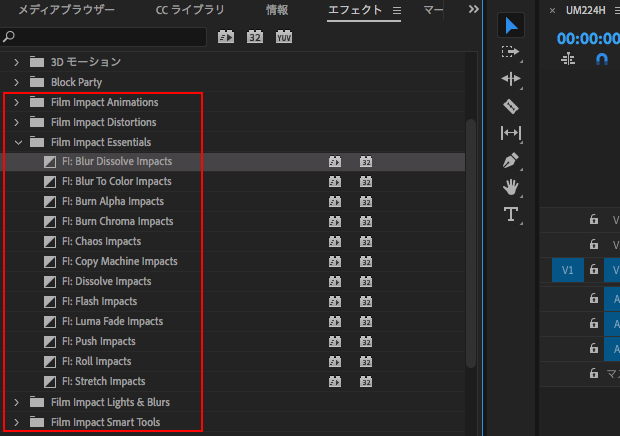
Task: Filter by accelerated effects icon
Action: [x=226, y=37]
